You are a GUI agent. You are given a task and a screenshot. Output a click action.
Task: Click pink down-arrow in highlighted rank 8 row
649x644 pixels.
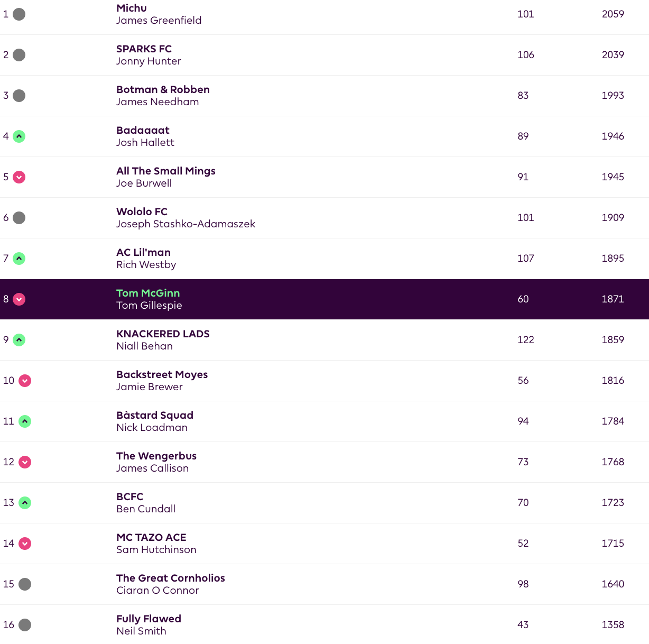point(19,299)
